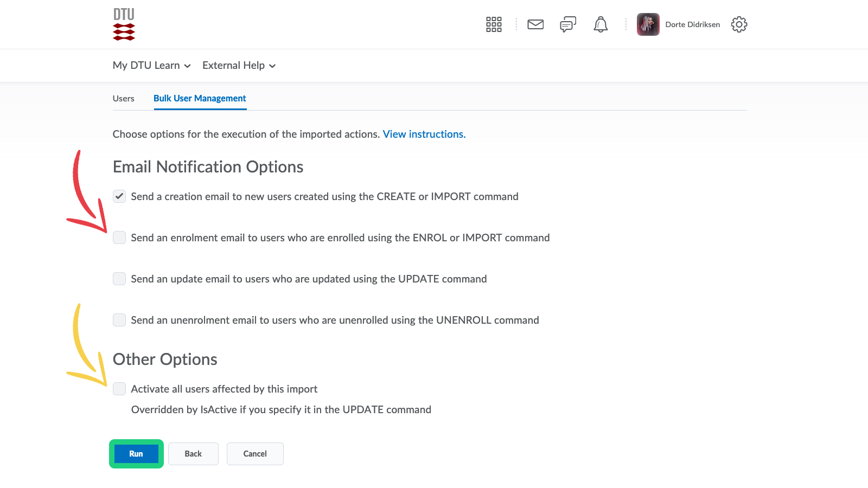The height and width of the screenshot is (488, 868).
Task: Open the admin tools gear icon
Action: (x=739, y=24)
